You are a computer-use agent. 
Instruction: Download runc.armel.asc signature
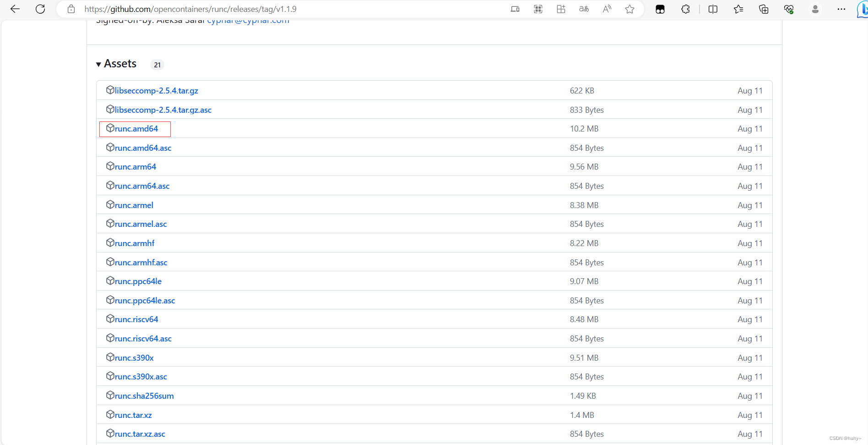(x=141, y=224)
